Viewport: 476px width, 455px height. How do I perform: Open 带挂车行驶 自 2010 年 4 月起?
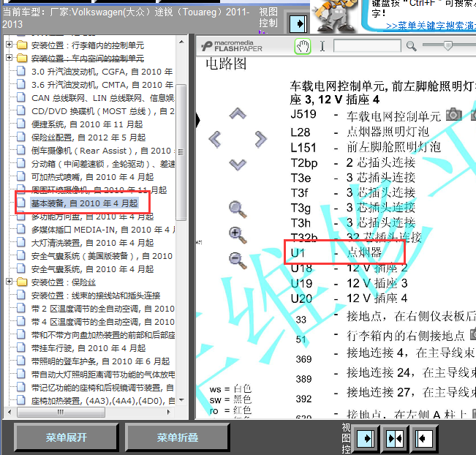[88, 348]
